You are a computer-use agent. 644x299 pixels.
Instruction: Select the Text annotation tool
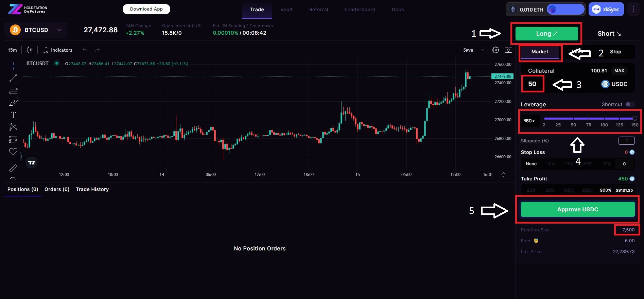point(13,115)
